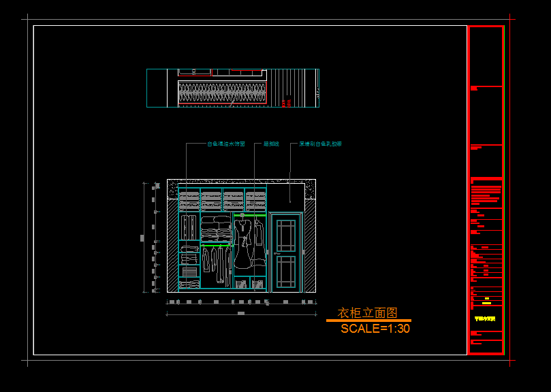Screen dimensions: 551x392
Task: Click the top empty cell of red title block
Action: pyautogui.click(x=485, y=56)
